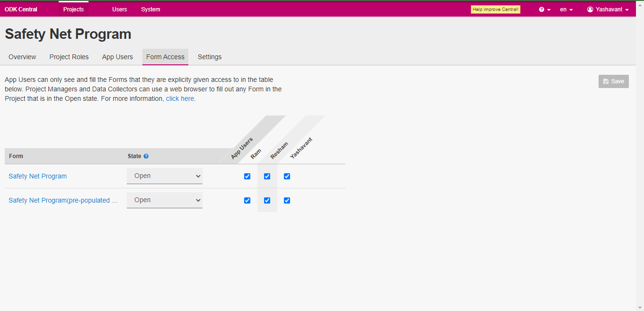Toggle Yashavant's access to the pre-populated form
Screen dimensions: 644x311
[x=287, y=200]
